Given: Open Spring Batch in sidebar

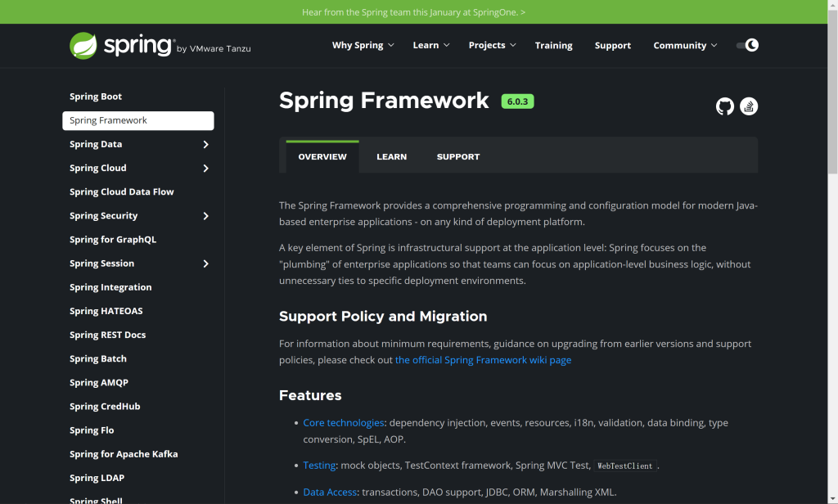Looking at the screenshot, I should pos(98,358).
